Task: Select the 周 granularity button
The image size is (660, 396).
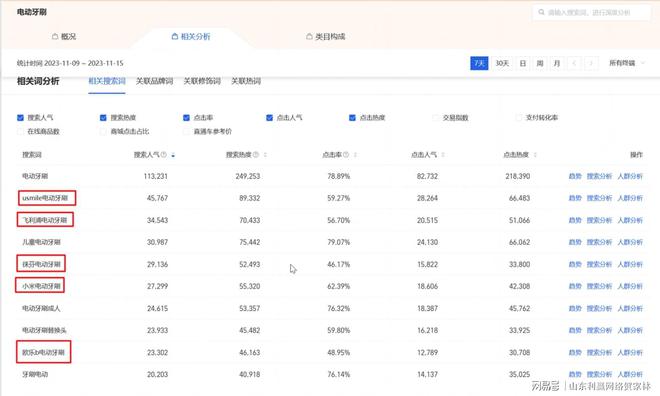Action: point(540,63)
